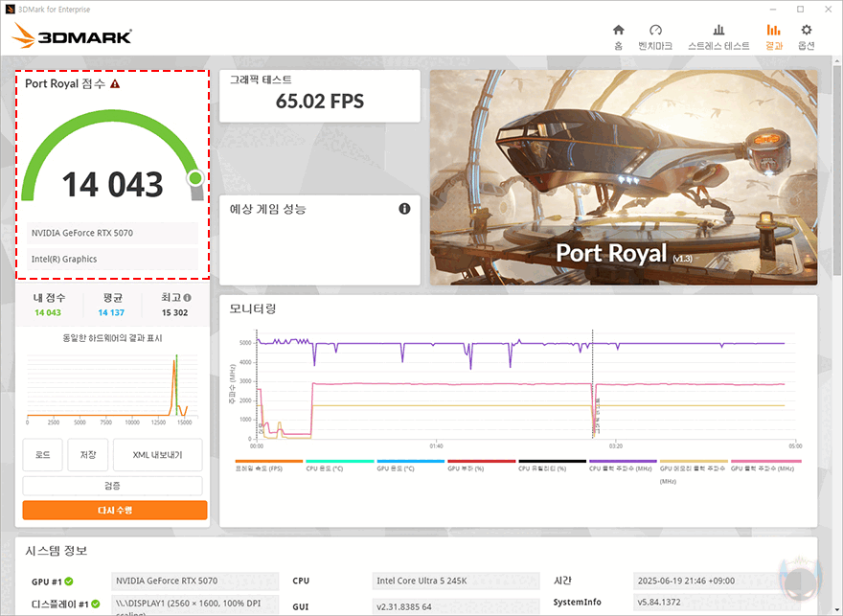The width and height of the screenshot is (843, 616).
Task: Toggle the black CPU 유틸리티 legend swatch
Action: click(x=552, y=461)
